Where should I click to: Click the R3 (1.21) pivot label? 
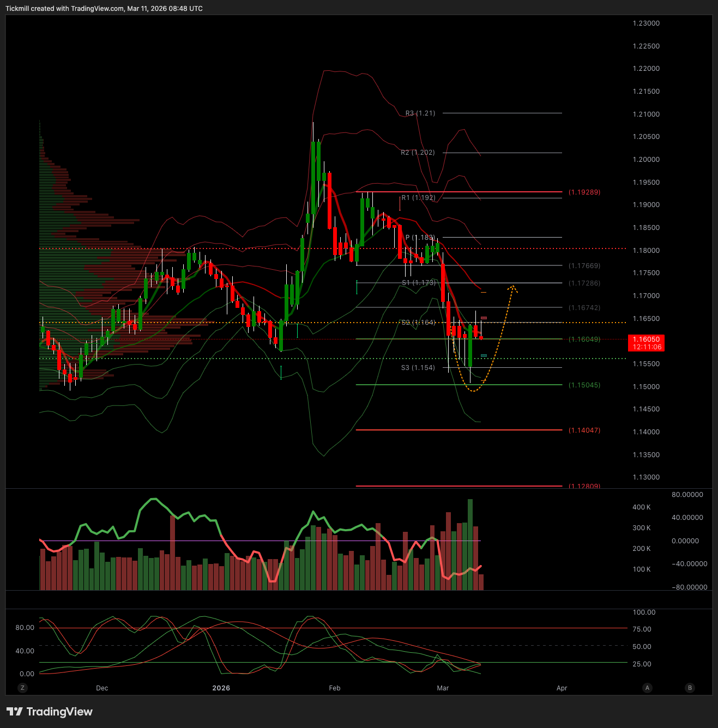(x=420, y=113)
